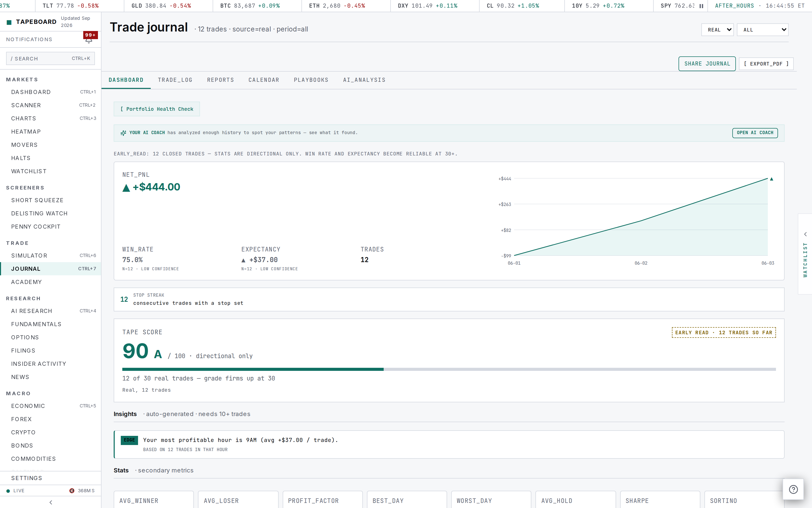Click the Share Journal button
The height and width of the screenshot is (508, 812).
(x=707, y=64)
